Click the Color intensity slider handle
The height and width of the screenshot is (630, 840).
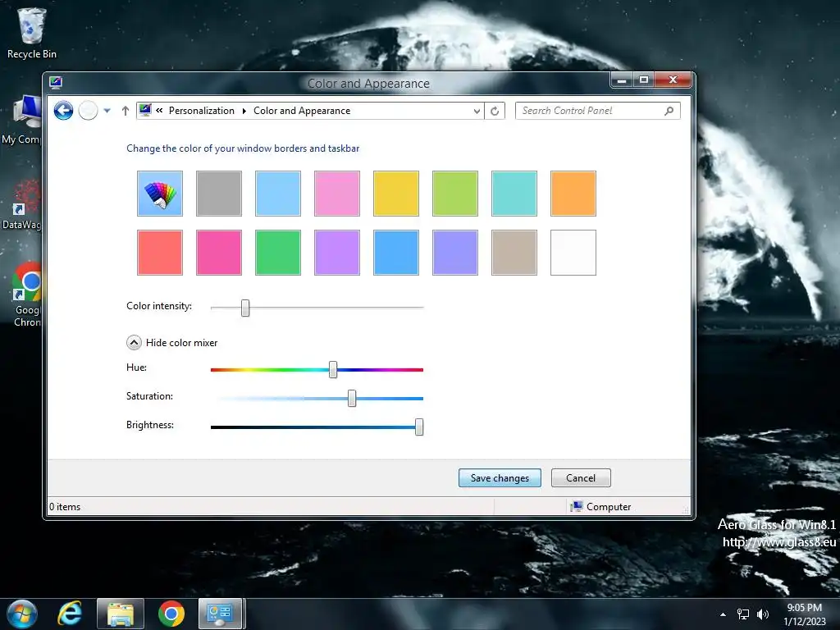point(245,308)
